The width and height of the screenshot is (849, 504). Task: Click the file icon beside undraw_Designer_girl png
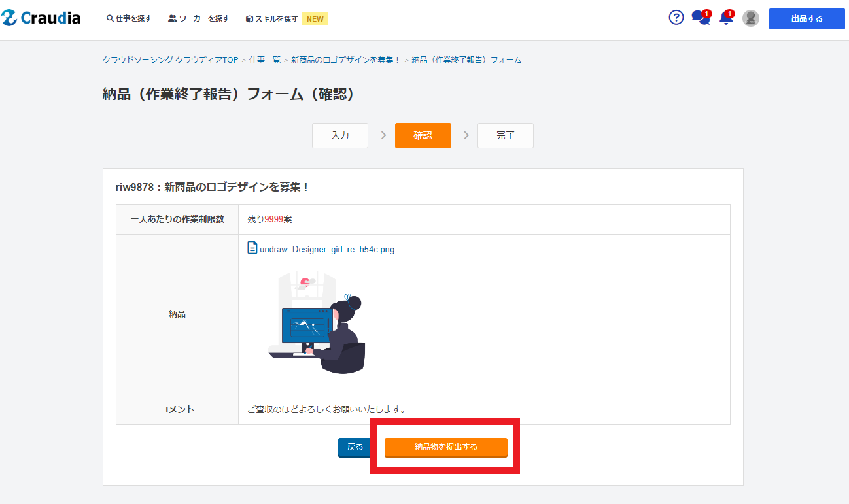252,248
